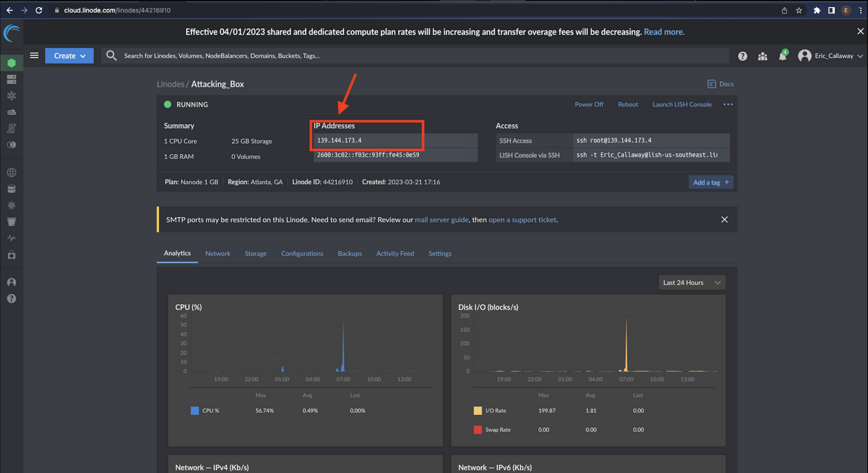Open the Longview pulse sidebar icon

(12, 238)
